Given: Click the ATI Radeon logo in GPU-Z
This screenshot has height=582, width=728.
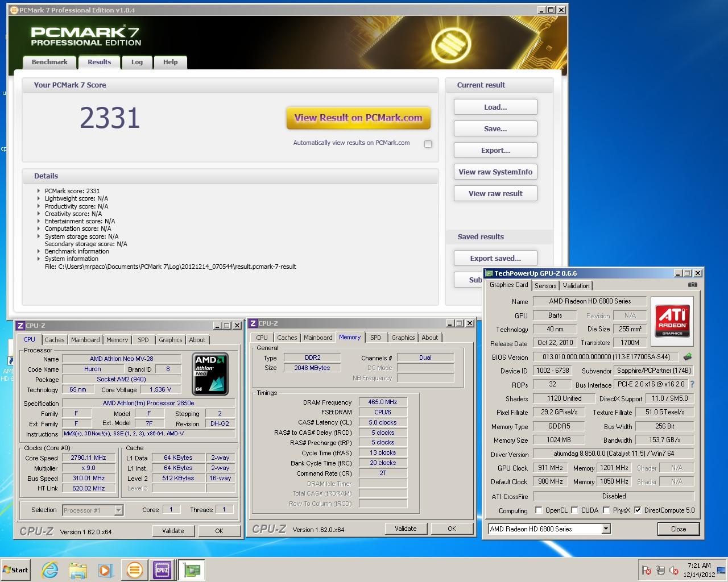Looking at the screenshot, I should tap(672, 321).
